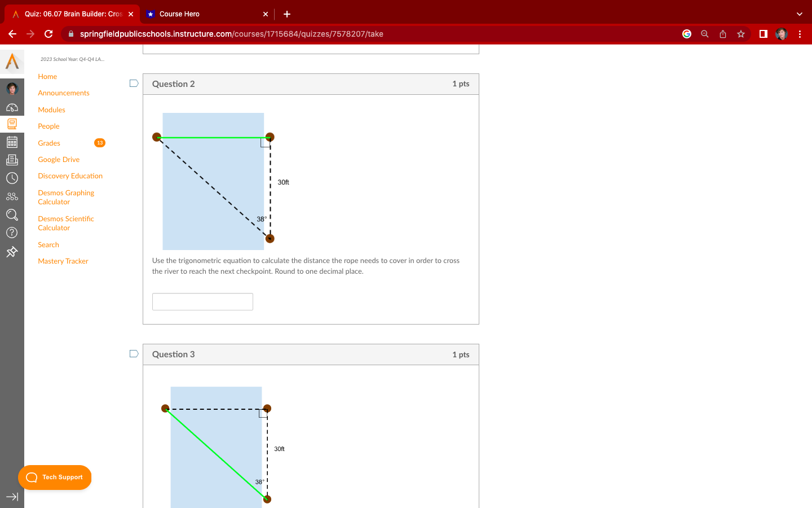
Task: Open the browser side panel
Action: click(764, 34)
